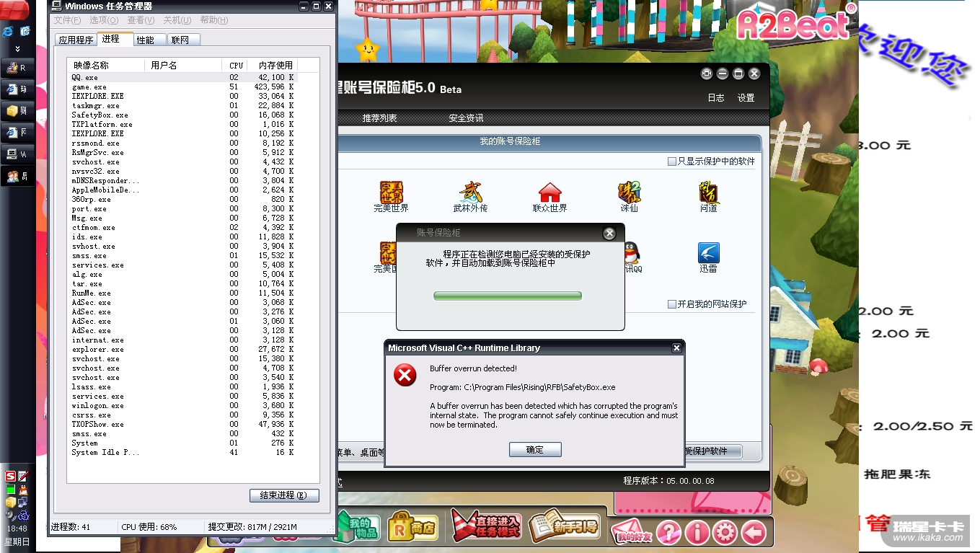The width and height of the screenshot is (980, 553).
Task: Sort processes by 映像名称 column header
Action: (107, 66)
